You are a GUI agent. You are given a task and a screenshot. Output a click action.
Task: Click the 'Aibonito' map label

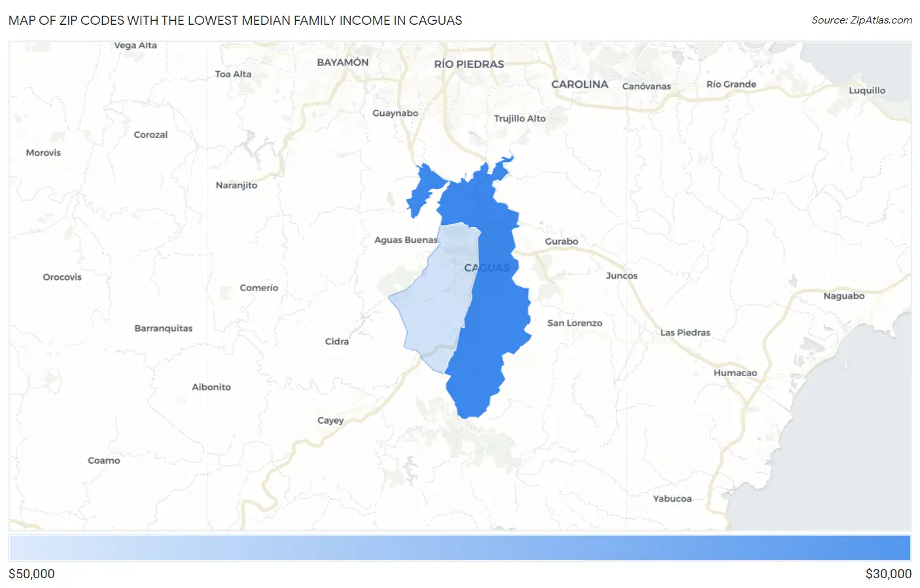click(x=211, y=387)
